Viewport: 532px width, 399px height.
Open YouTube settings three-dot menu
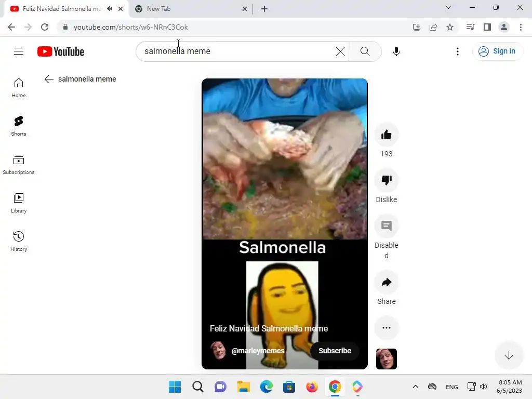tap(457, 51)
